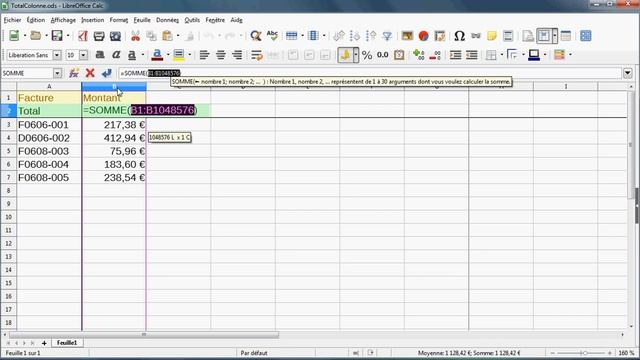
Task: Run the spelling check (Abc icon)
Action: pyautogui.click(x=272, y=36)
